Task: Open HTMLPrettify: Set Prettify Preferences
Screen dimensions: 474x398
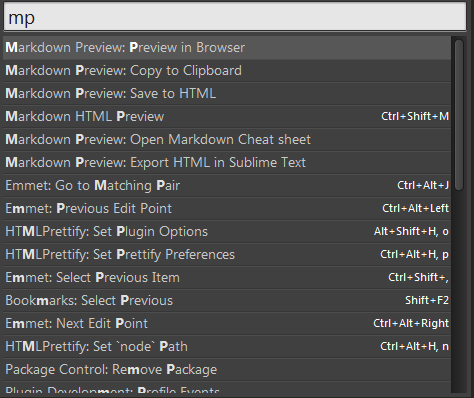Action: (227, 255)
